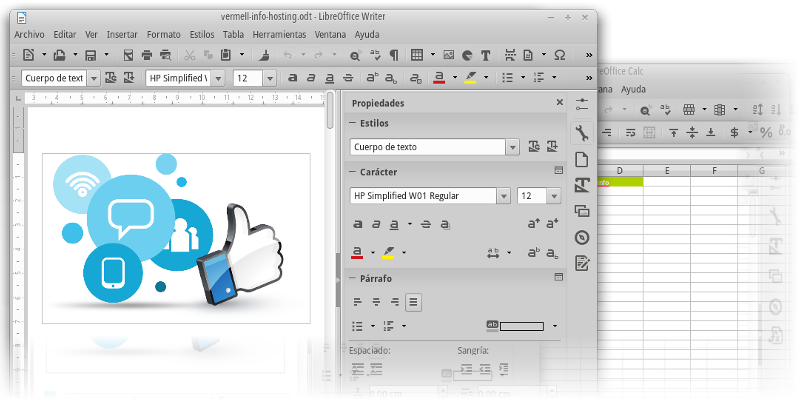Open sidebar settings icon
The width and height of the screenshot is (800, 400).
tap(582, 105)
